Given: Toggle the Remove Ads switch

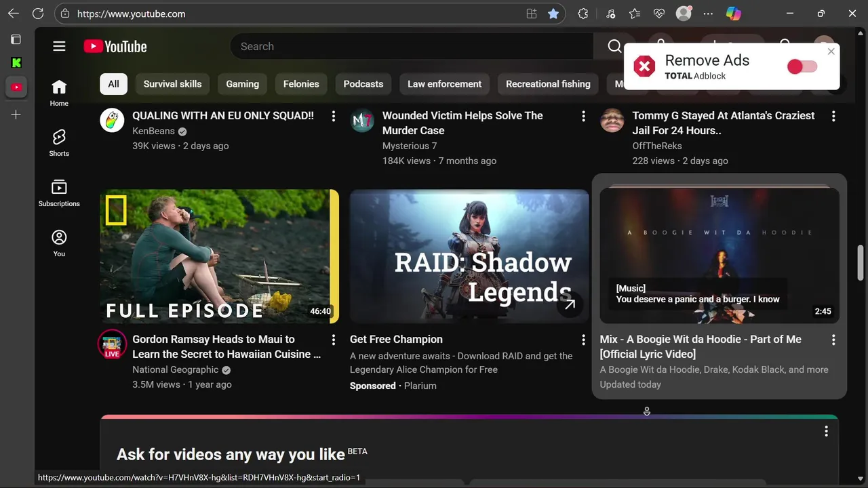Looking at the screenshot, I should 802,66.
